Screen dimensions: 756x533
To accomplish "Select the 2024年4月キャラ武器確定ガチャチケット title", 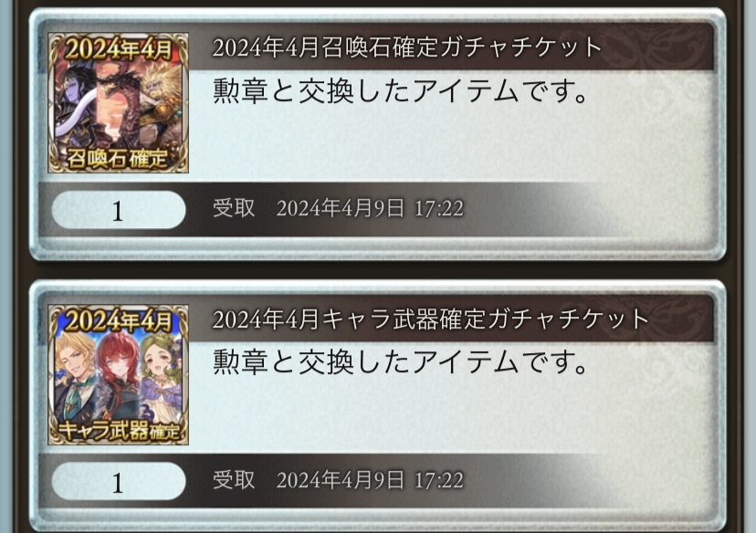I will 431,319.
